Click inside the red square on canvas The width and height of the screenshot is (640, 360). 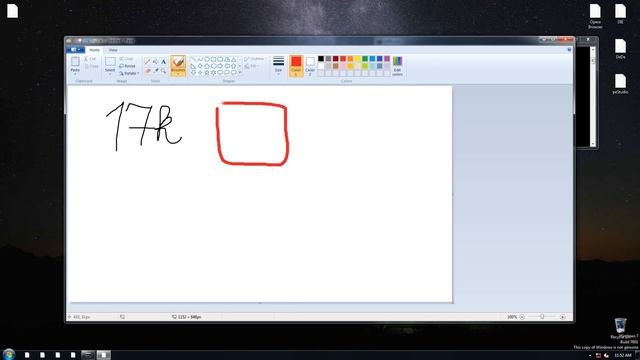coord(252,134)
